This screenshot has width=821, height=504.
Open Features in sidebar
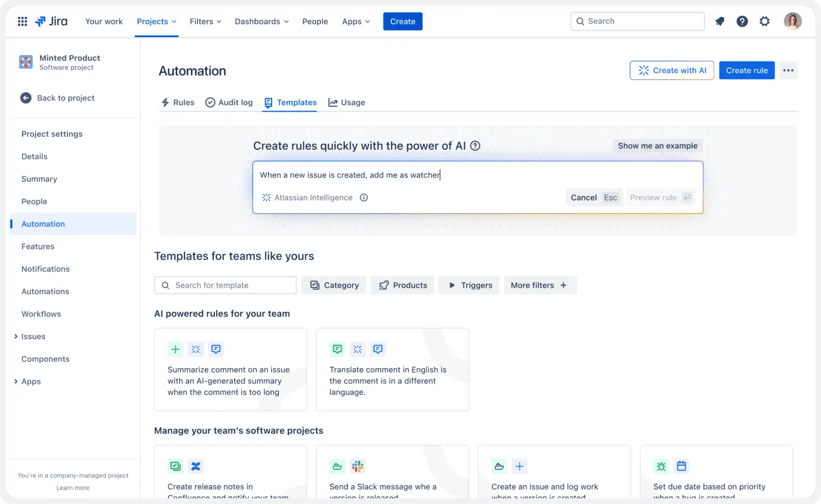[x=38, y=246]
